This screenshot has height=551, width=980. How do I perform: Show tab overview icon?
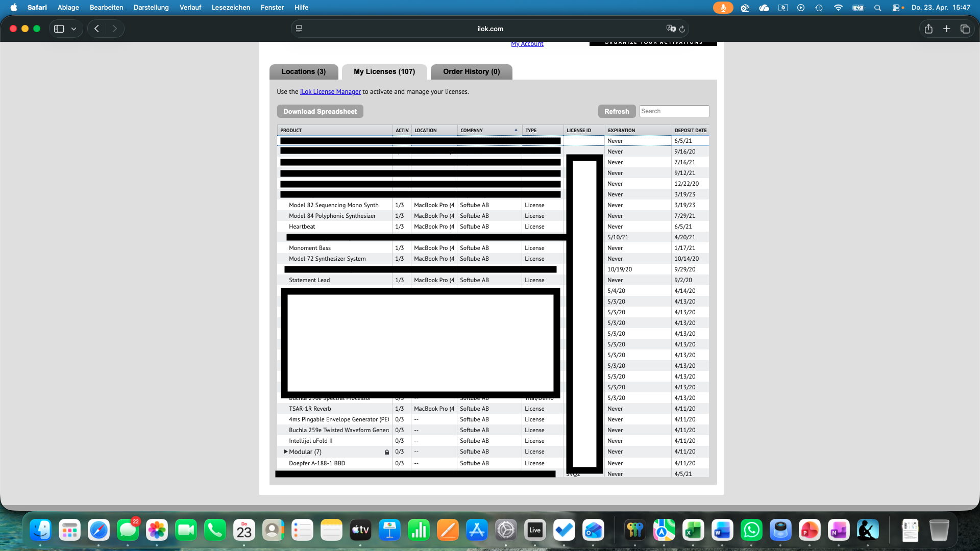click(965, 29)
